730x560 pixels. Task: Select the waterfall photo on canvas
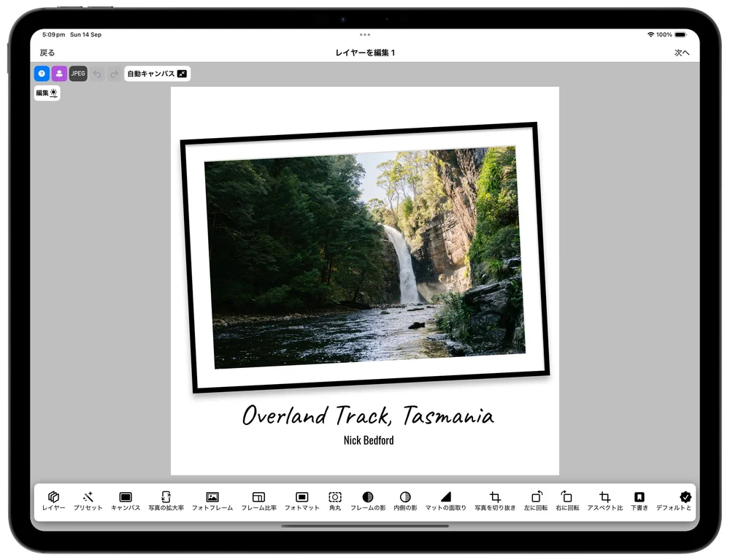click(x=366, y=258)
